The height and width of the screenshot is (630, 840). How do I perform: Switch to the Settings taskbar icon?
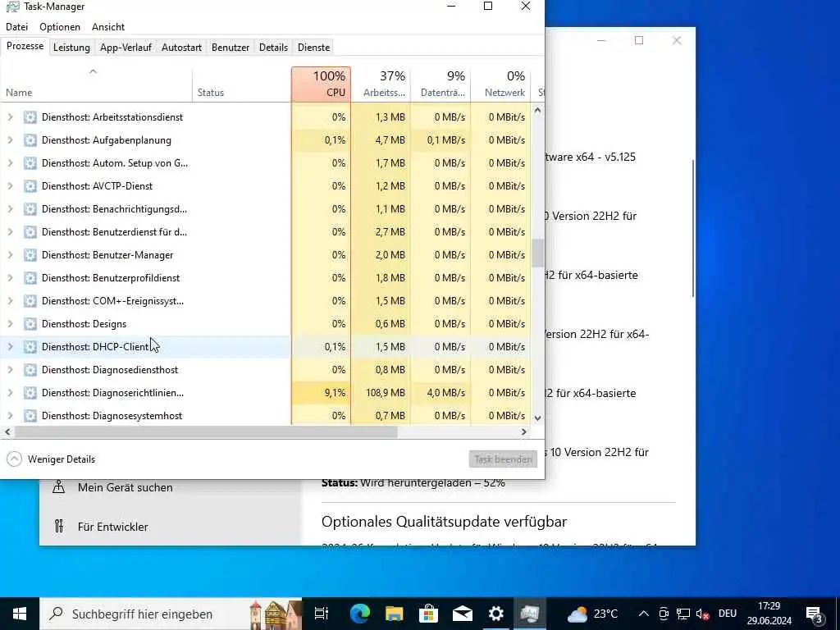(496, 614)
